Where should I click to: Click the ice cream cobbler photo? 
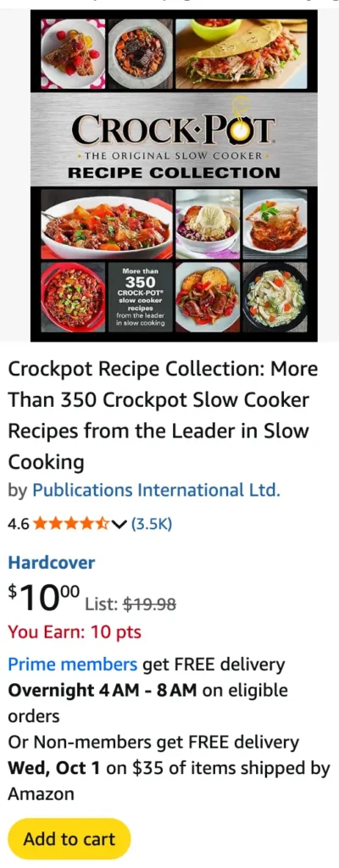[208, 224]
